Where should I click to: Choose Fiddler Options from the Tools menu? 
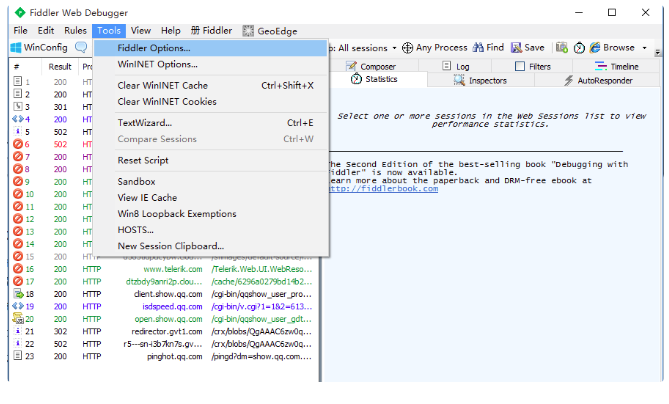click(x=210, y=48)
